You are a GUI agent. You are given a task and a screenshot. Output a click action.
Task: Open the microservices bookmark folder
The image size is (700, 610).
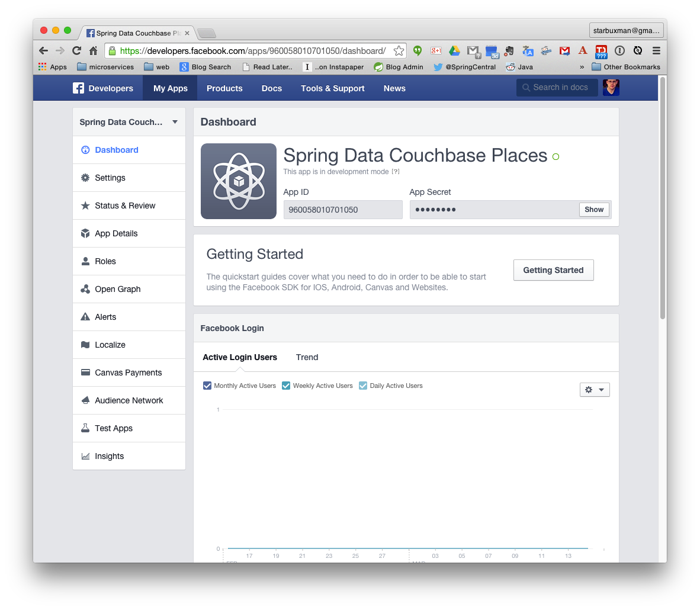pyautogui.click(x=105, y=67)
